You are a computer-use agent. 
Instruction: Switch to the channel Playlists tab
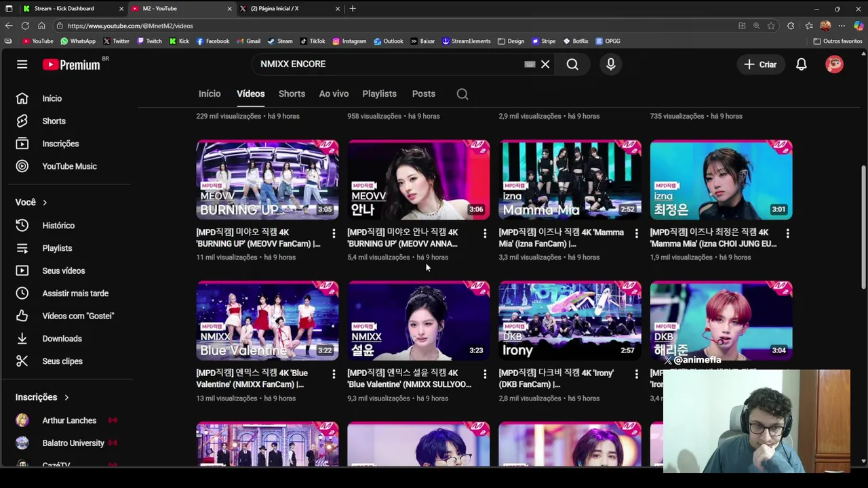[x=379, y=94]
